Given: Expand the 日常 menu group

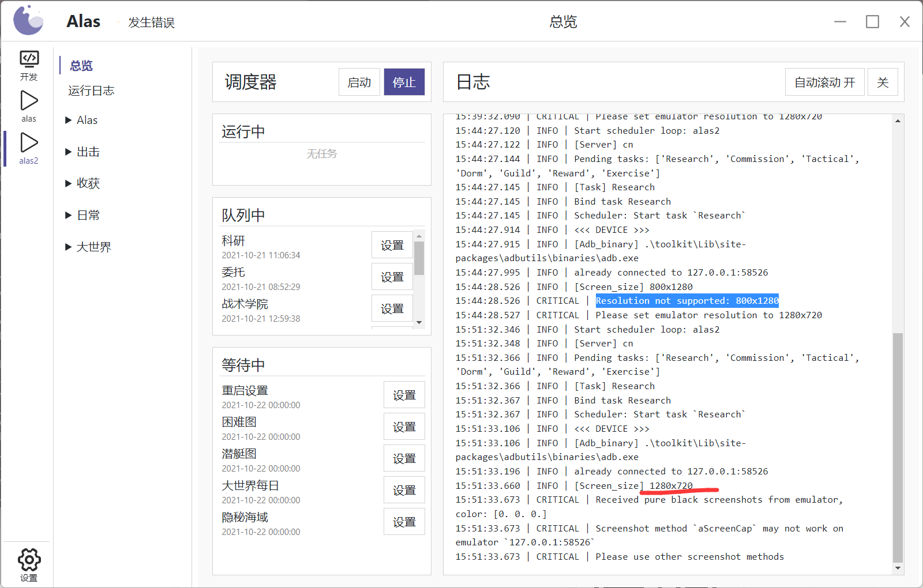Looking at the screenshot, I should (82, 215).
